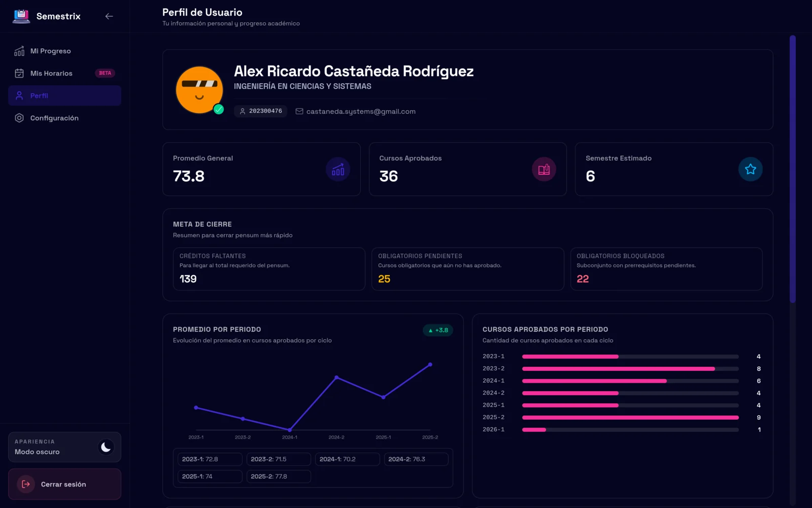Screen dimensions: 812x508
Task: Open Configuración page
Action: pos(64,118)
